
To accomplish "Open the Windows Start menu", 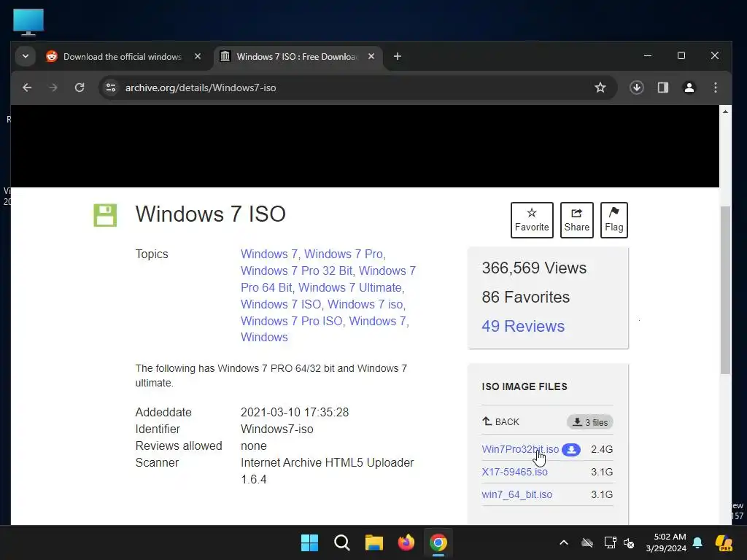I will pyautogui.click(x=309, y=542).
